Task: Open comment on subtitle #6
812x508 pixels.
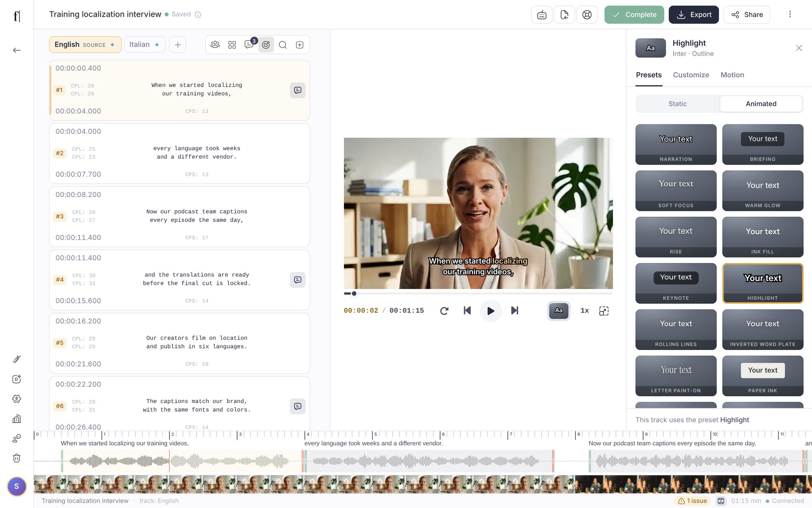Action: (x=298, y=406)
